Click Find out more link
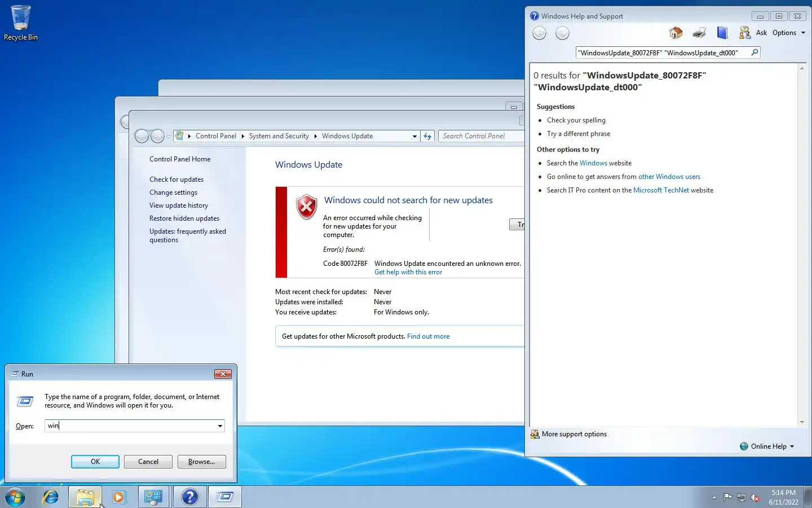Screen dimensions: 812x508 click(x=429, y=336)
